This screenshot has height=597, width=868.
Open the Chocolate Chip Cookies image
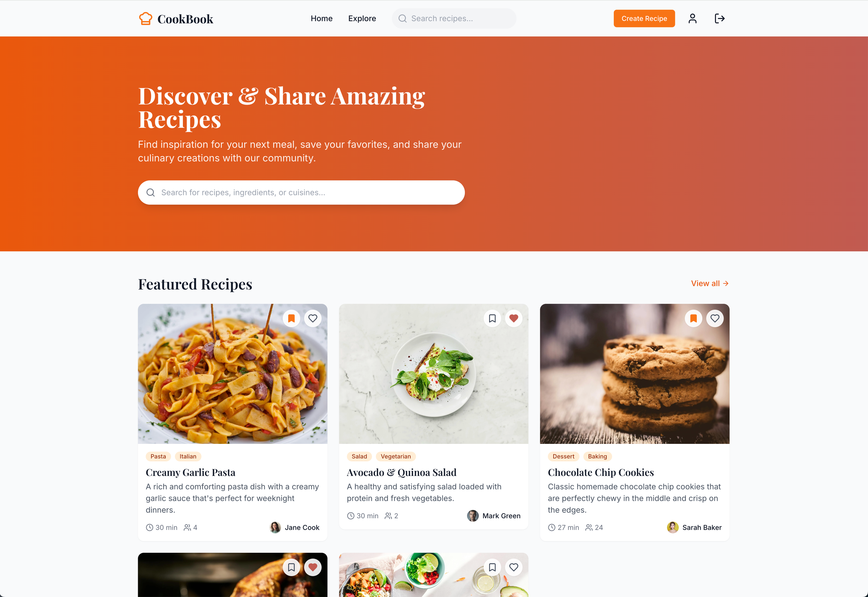coord(635,374)
